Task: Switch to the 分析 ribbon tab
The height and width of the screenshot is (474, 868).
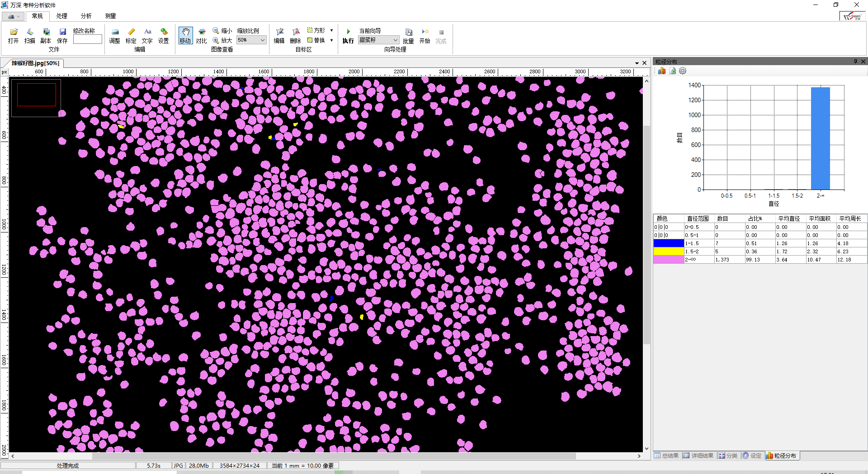Action: (x=86, y=16)
